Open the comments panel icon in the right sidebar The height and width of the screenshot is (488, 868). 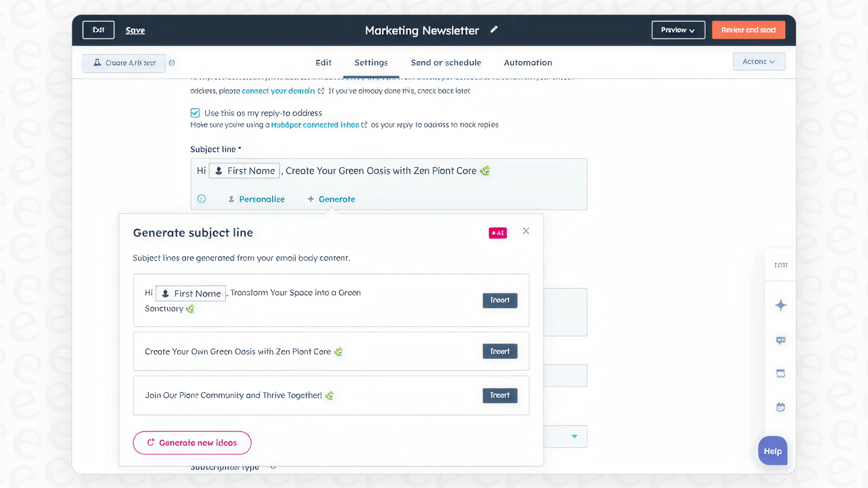[781, 340]
